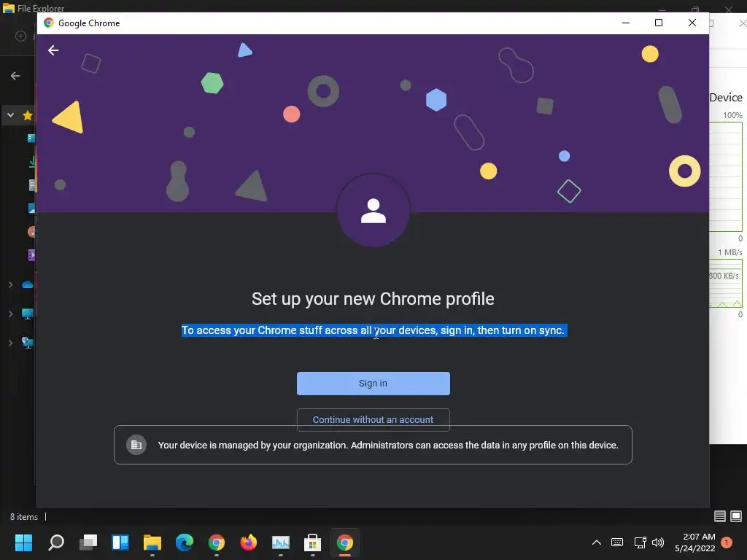Switch File Explorer to large thumbnails view
Viewport: 747px width, 560px height.
point(736,516)
